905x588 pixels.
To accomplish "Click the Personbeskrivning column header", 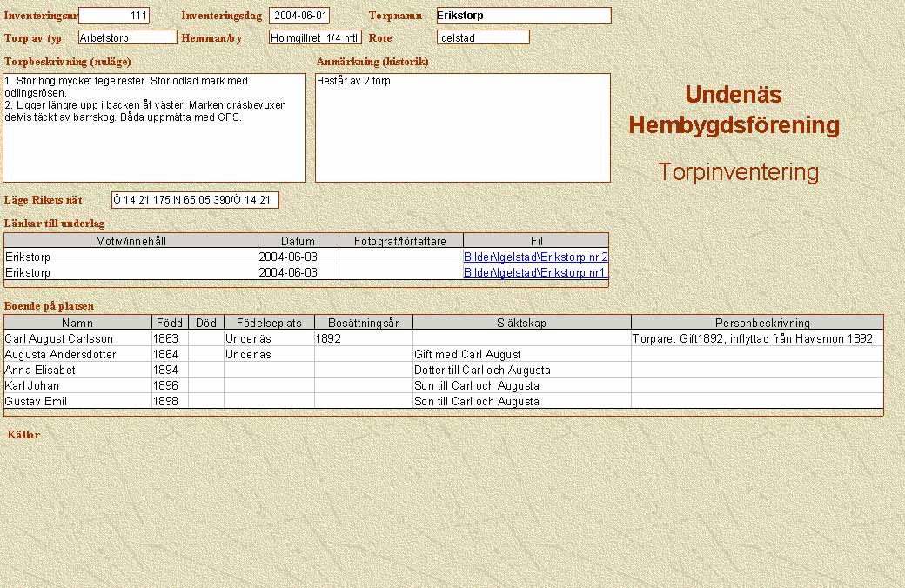I will 756,323.
